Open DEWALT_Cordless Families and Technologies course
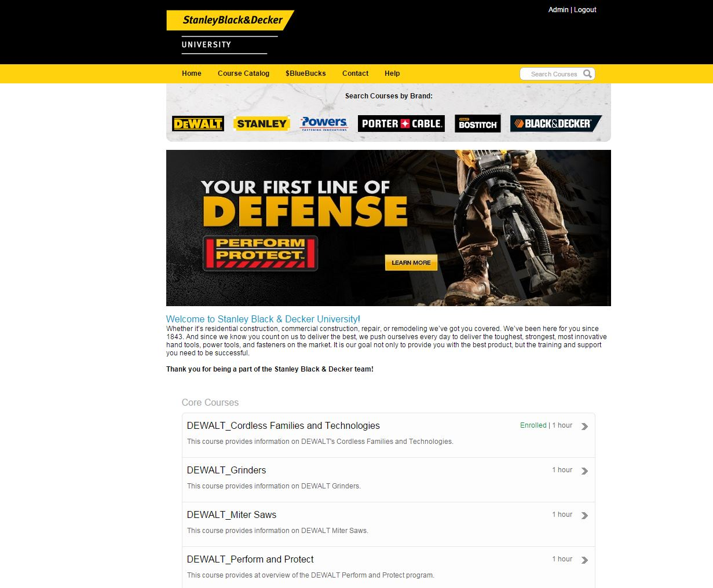The image size is (713, 588). point(283,425)
